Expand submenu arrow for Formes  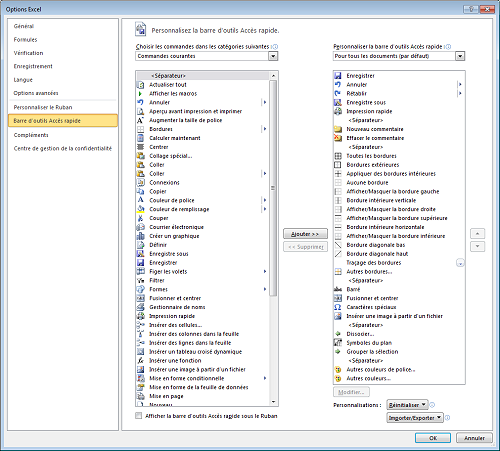265,289
